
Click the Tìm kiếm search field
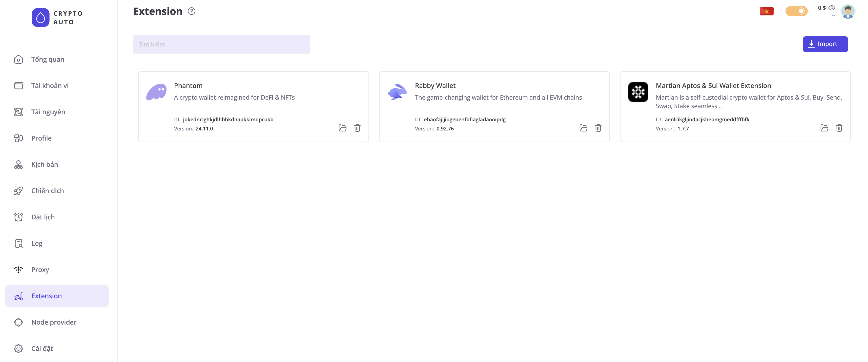[x=221, y=44]
